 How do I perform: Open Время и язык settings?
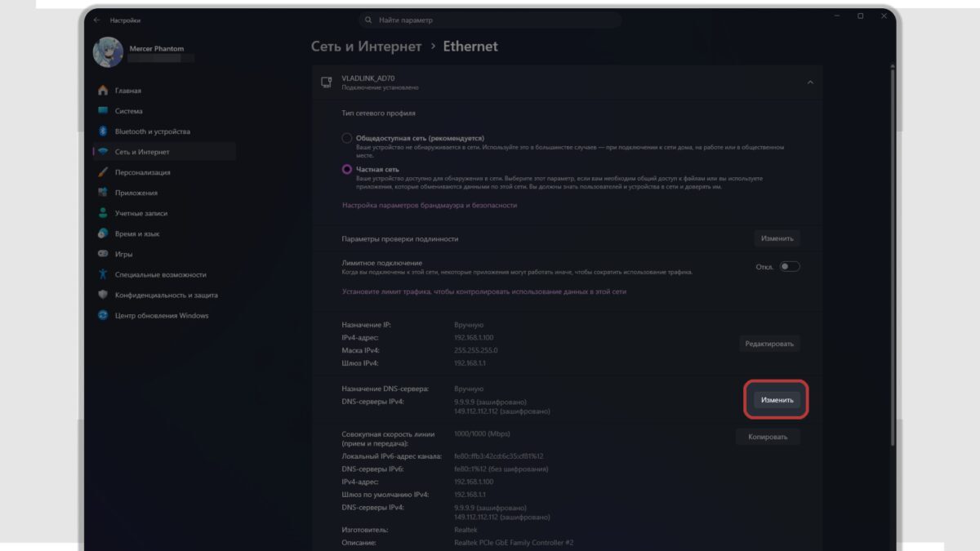(163, 233)
